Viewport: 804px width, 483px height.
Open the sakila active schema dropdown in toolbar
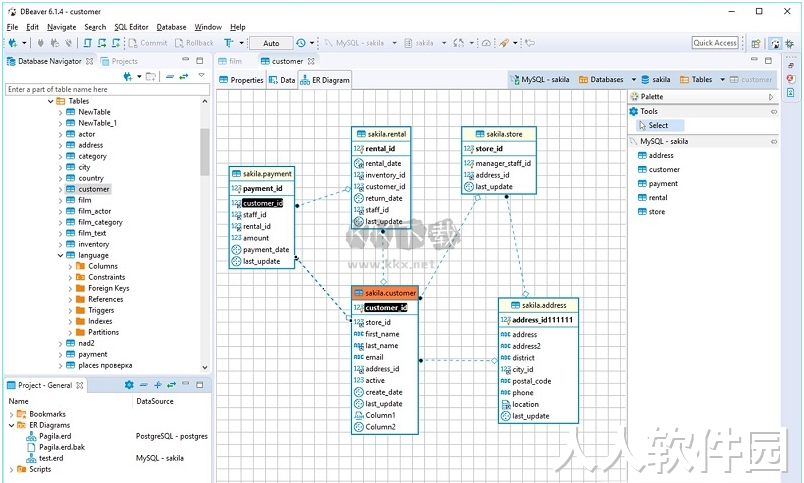pos(444,43)
